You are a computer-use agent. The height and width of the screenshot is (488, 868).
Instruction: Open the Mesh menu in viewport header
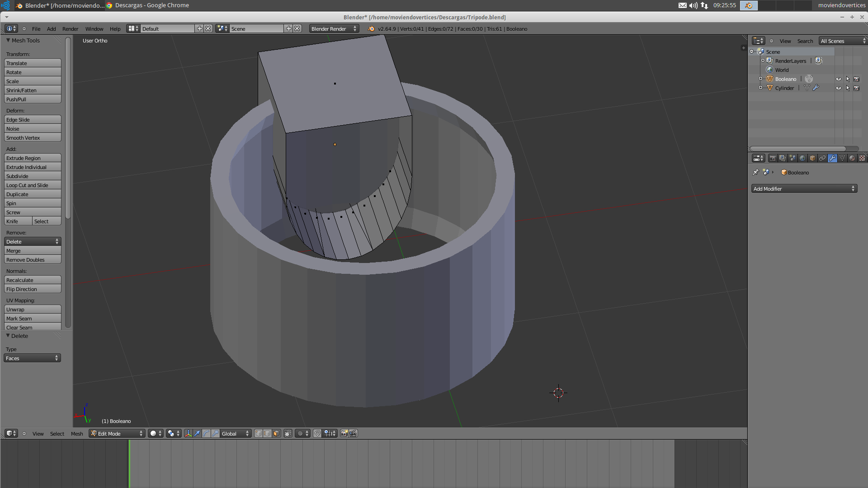pyautogui.click(x=77, y=434)
